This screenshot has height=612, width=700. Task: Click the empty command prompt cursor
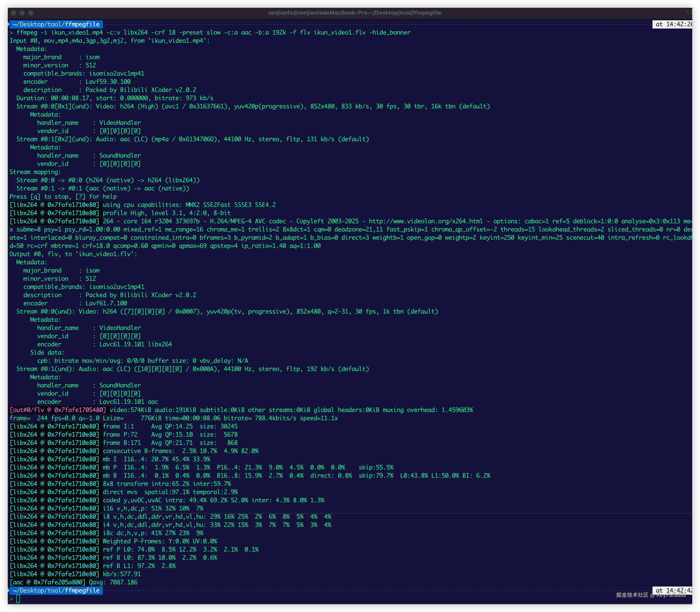tap(18, 599)
